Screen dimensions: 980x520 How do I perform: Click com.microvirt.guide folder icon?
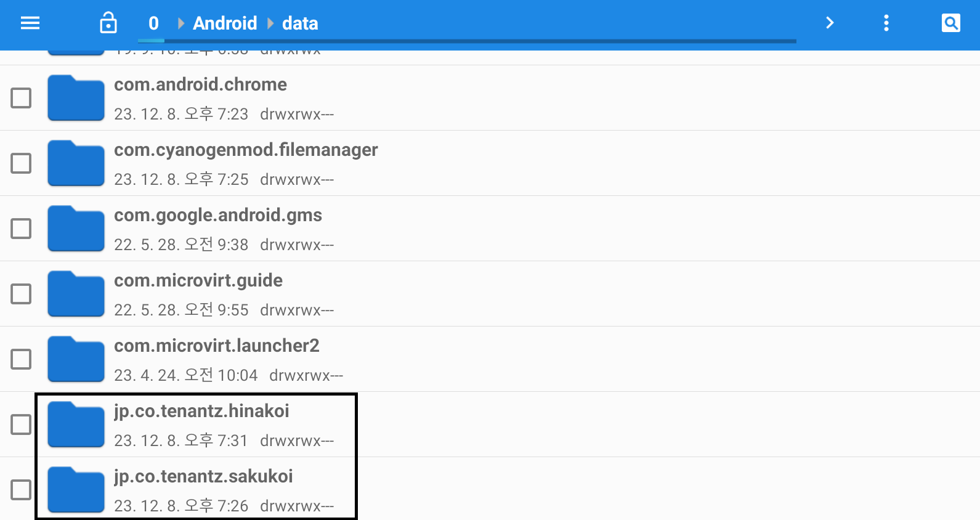(76, 294)
